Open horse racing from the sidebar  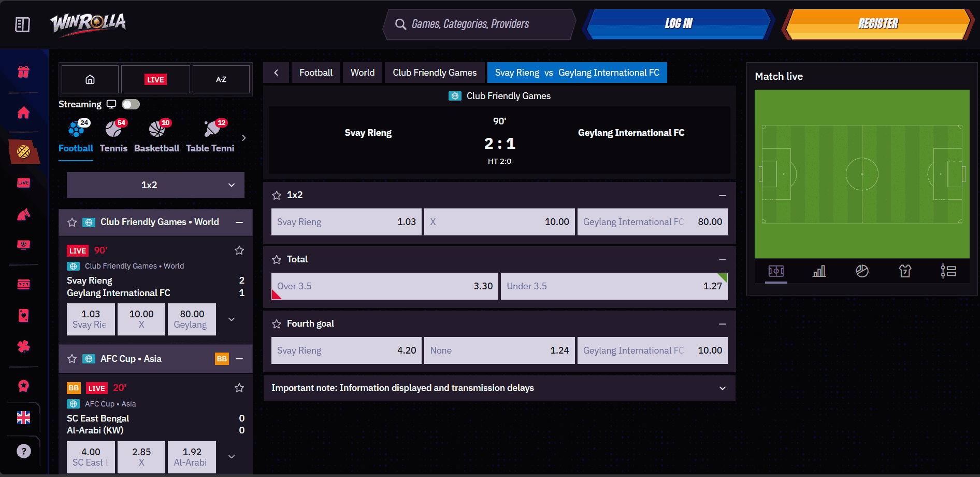pos(24,214)
